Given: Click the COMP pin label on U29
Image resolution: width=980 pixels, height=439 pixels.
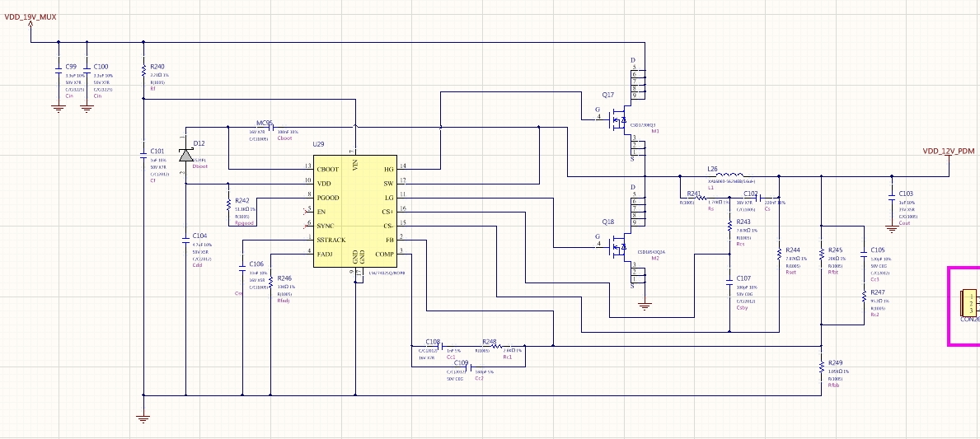Looking at the screenshot, I should coord(384,255).
